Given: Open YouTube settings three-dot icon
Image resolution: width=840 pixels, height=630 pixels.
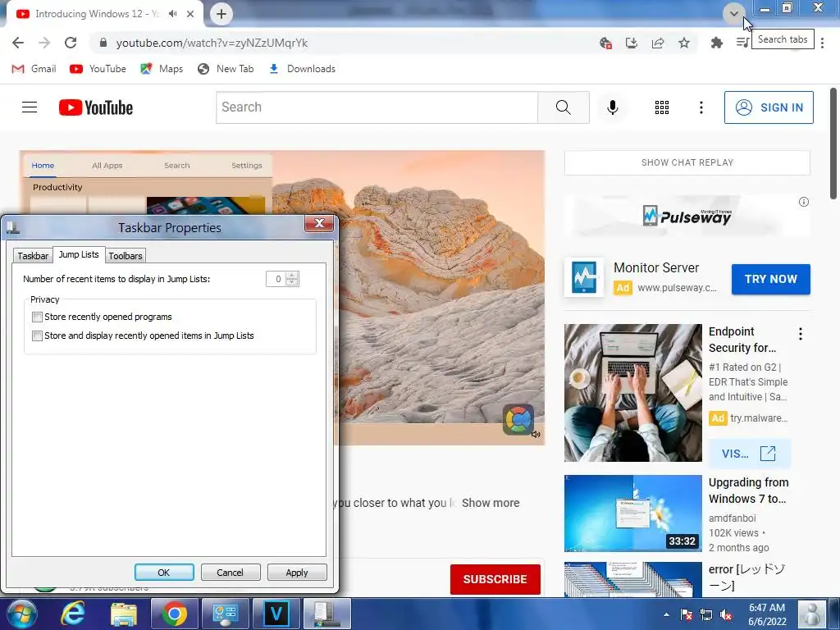Looking at the screenshot, I should coord(701,107).
